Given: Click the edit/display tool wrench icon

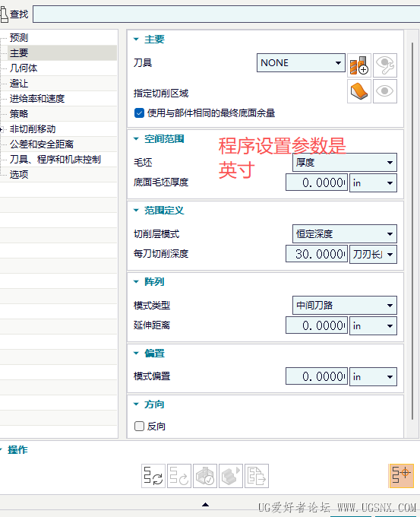Looking at the screenshot, I should [x=385, y=65].
